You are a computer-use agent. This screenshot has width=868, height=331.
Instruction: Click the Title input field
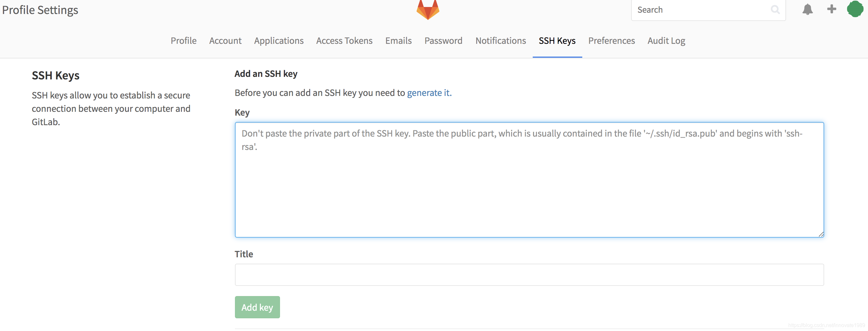[529, 275]
